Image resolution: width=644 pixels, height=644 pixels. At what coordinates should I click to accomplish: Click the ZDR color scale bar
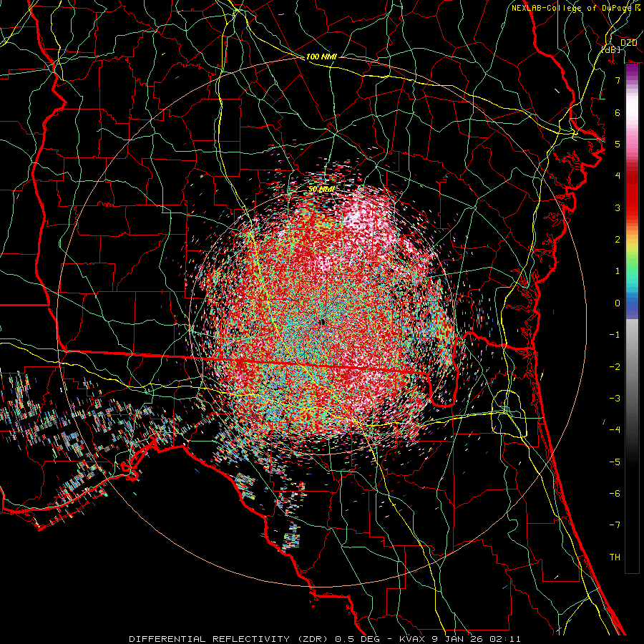(632, 318)
